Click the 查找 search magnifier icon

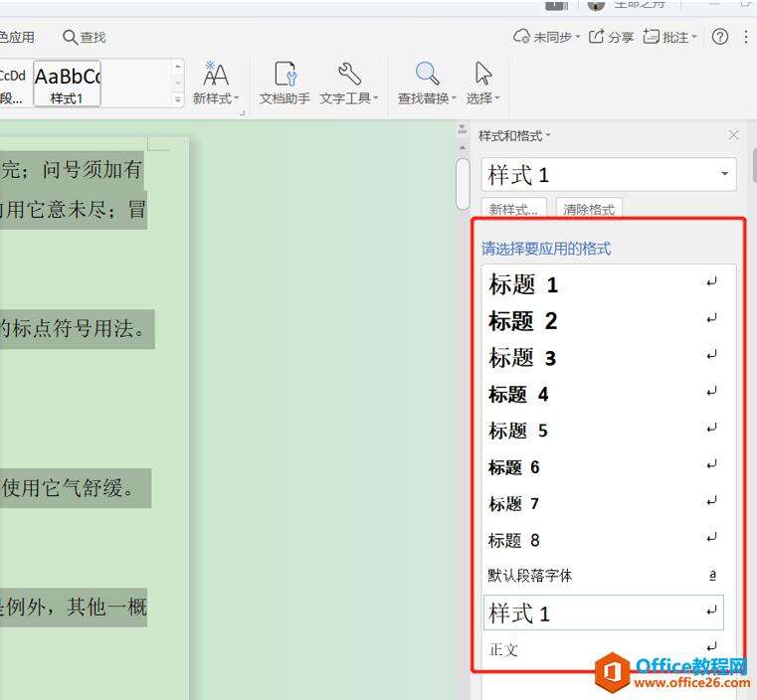click(x=71, y=37)
